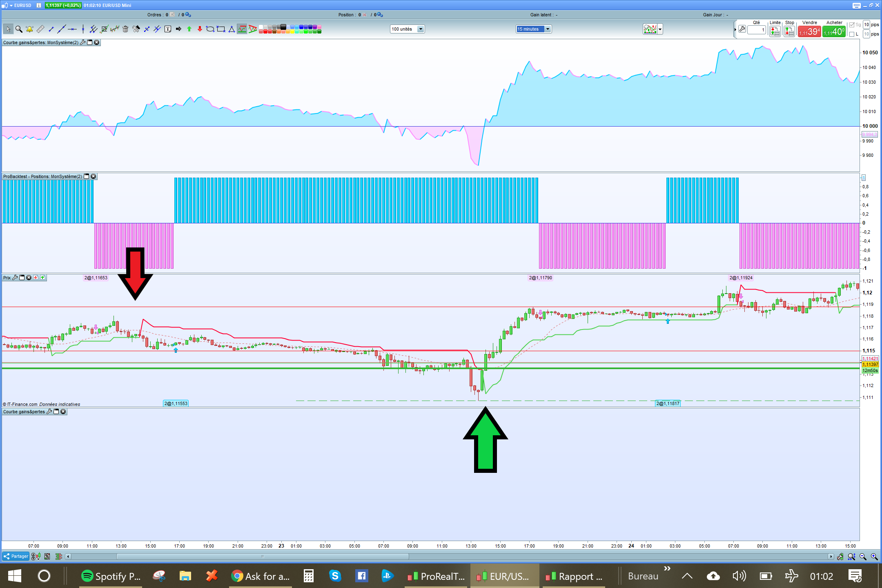Pick the yellow color swatch
882x588 pixels.
pos(292,31)
